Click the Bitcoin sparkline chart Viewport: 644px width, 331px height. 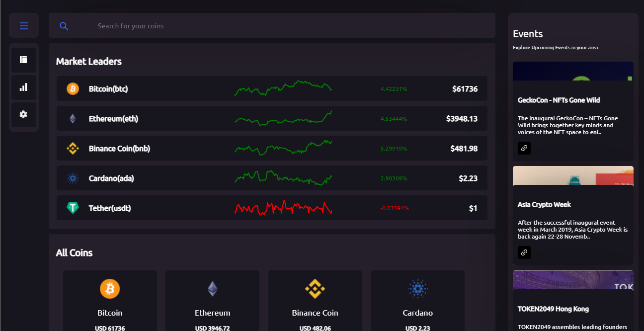(x=283, y=88)
